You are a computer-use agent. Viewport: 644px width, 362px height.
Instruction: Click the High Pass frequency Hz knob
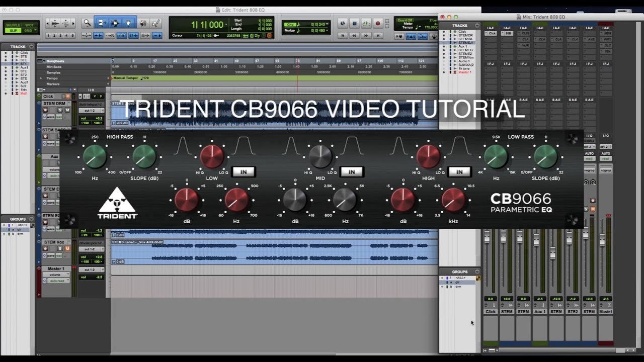(95, 156)
